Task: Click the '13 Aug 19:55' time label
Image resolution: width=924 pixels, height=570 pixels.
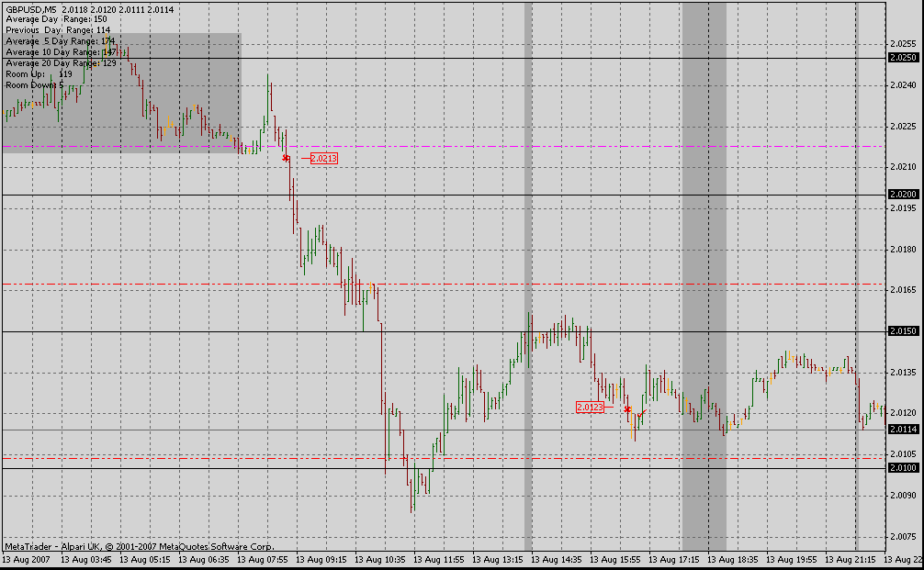Action: coord(792,559)
